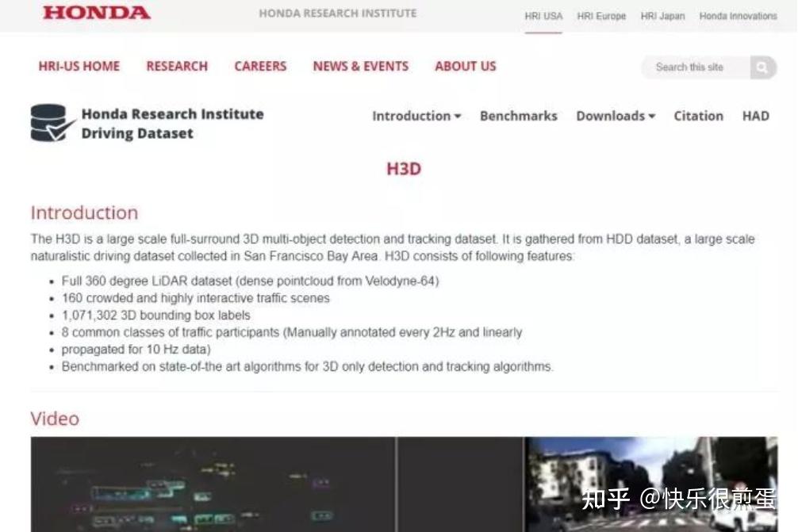Go to HRI-US HOME
The image size is (798, 532).
[x=79, y=67]
